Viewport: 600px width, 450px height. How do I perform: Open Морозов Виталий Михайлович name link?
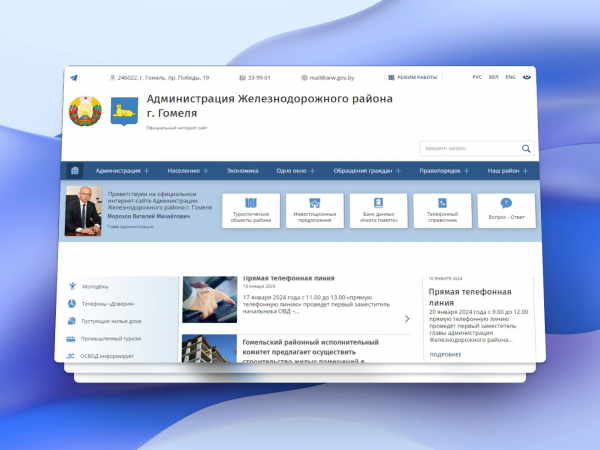point(148,216)
